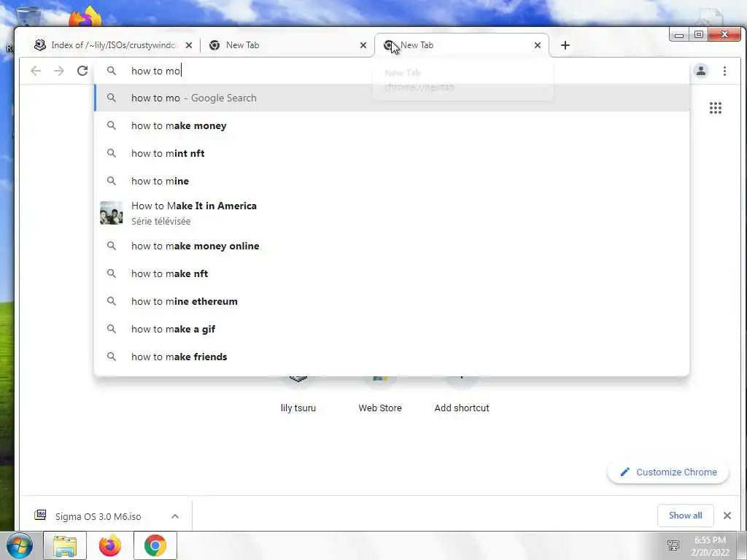Screen dimensions: 747x560
Task: Close the middle New Tab
Action: pos(363,45)
